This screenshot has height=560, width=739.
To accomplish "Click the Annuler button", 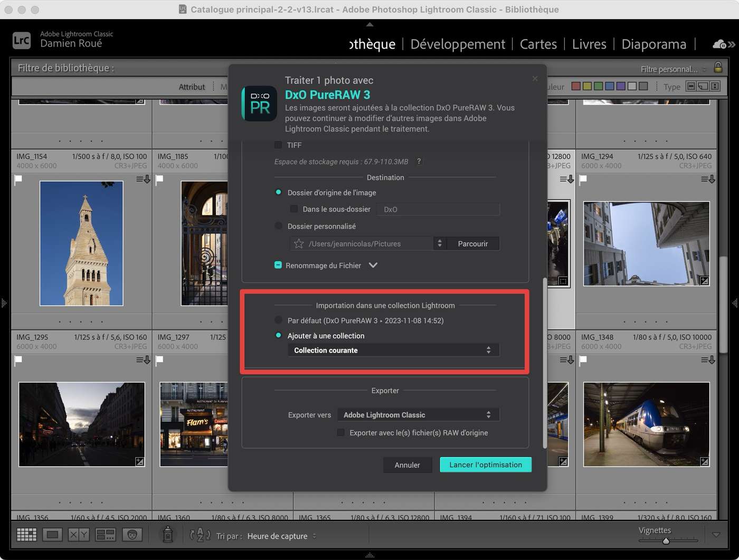I will [407, 464].
